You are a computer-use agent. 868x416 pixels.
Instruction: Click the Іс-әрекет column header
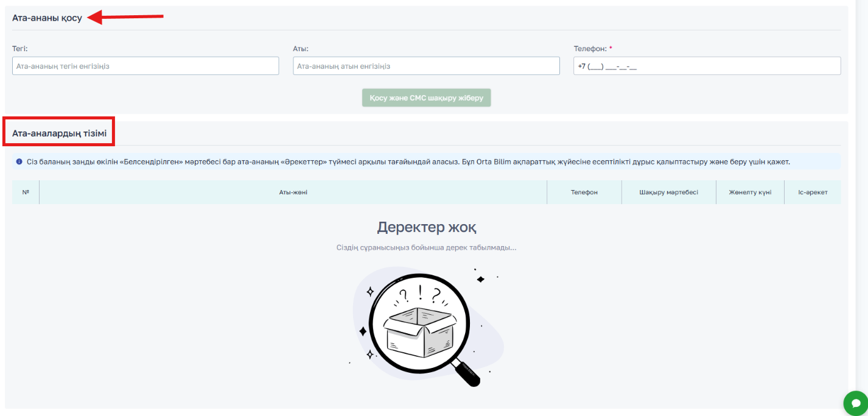pyautogui.click(x=813, y=192)
